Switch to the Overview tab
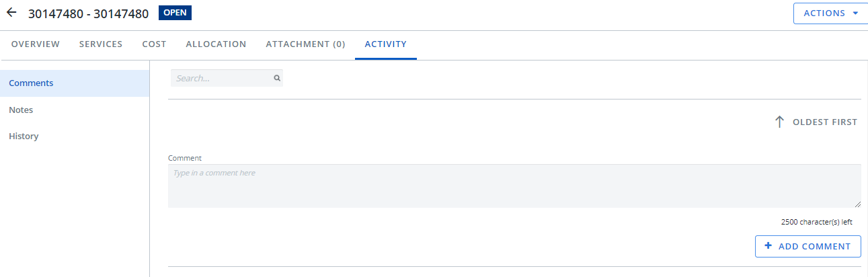This screenshot has width=868, height=277. 36,44
